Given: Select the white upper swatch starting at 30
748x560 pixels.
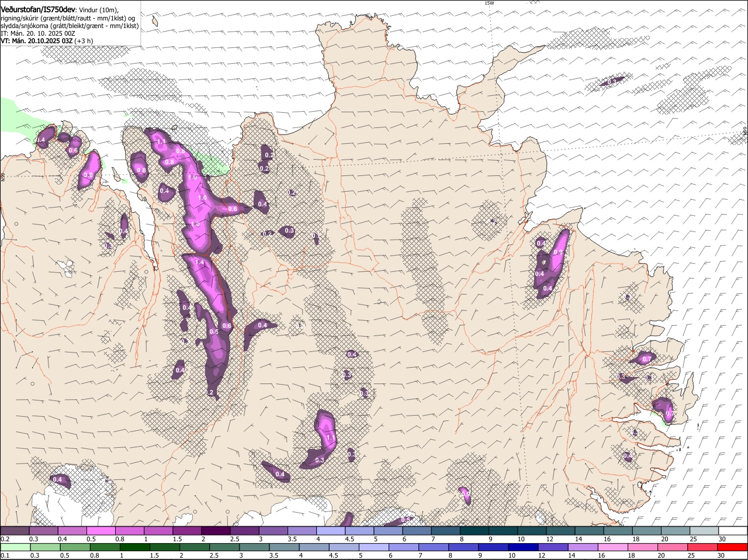Looking at the screenshot, I should click(x=733, y=531).
